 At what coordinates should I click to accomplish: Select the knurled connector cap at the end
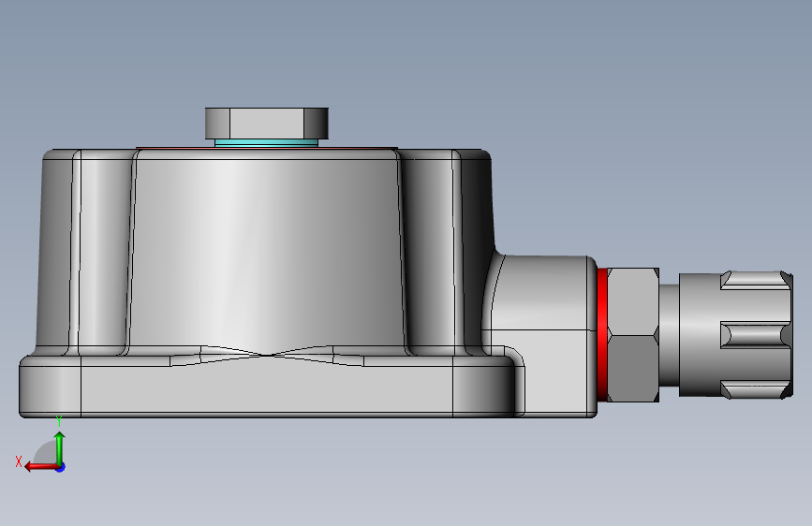[736, 335]
